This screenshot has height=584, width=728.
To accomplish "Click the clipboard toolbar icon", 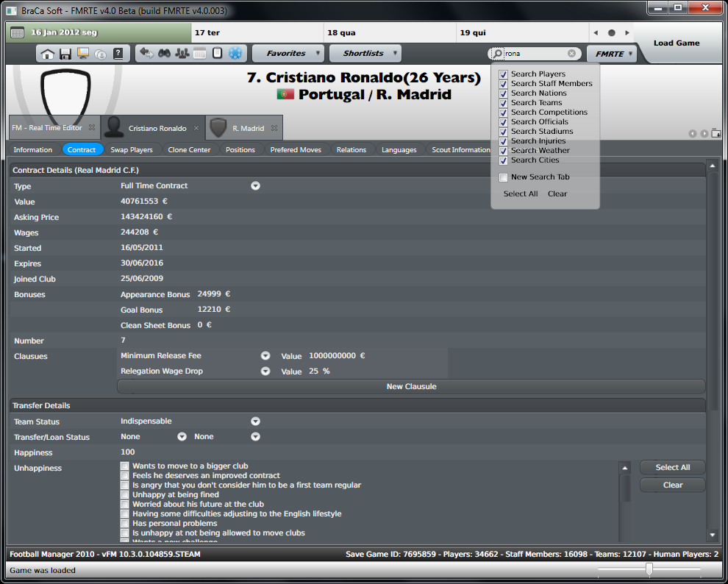I will pyautogui.click(x=217, y=53).
